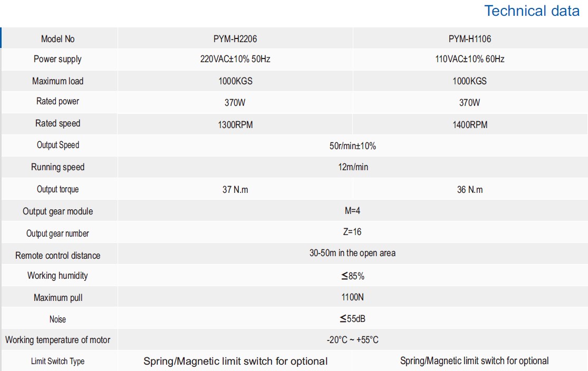The width and height of the screenshot is (588, 371).
Task: Select the Remote control distance label
Action: point(57,256)
